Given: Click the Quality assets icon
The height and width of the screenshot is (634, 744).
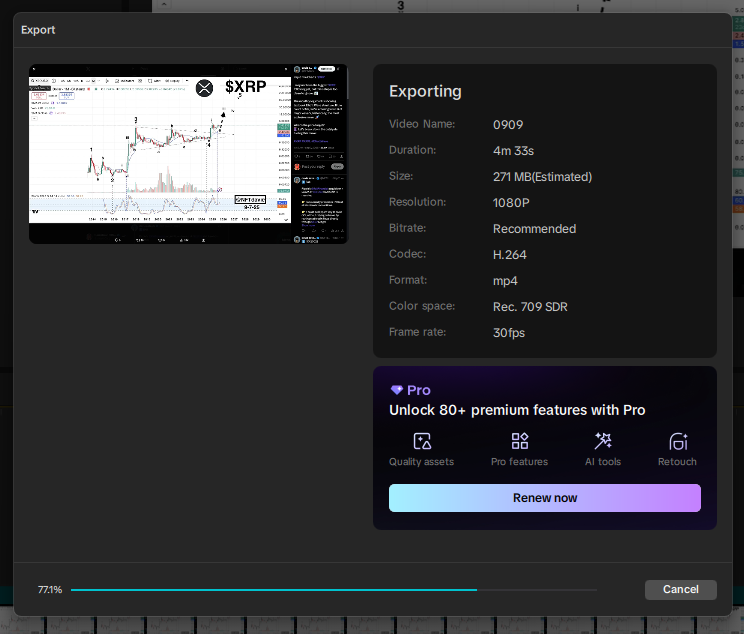Looking at the screenshot, I should click(422, 441).
